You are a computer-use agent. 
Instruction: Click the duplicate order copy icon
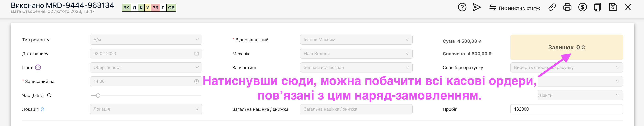[x=597, y=7]
